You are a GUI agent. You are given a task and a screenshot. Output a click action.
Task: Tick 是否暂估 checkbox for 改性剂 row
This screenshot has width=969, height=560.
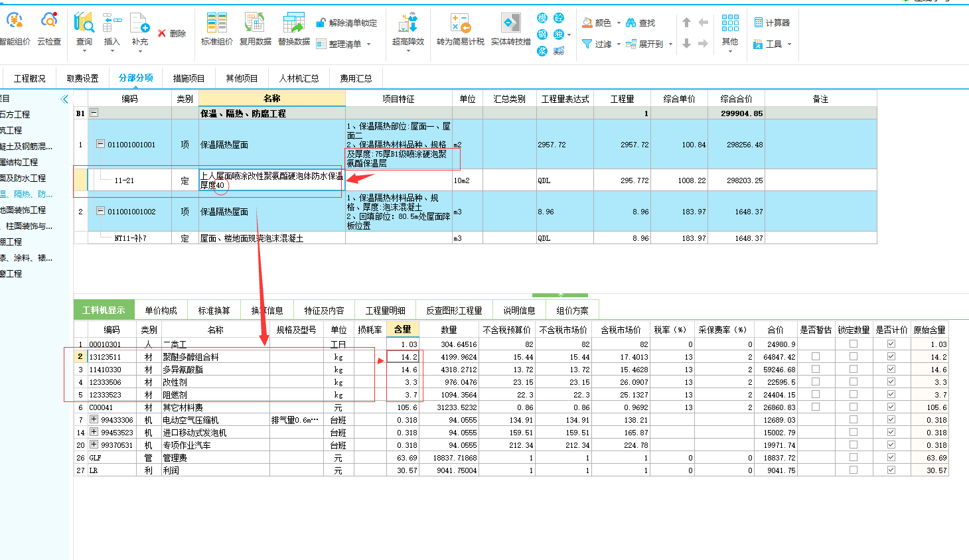pyautogui.click(x=816, y=382)
